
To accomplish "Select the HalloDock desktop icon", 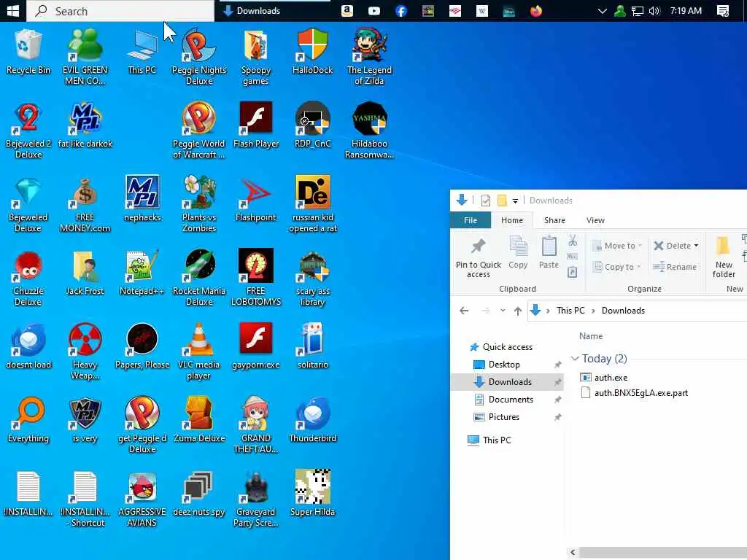I will tap(312, 52).
